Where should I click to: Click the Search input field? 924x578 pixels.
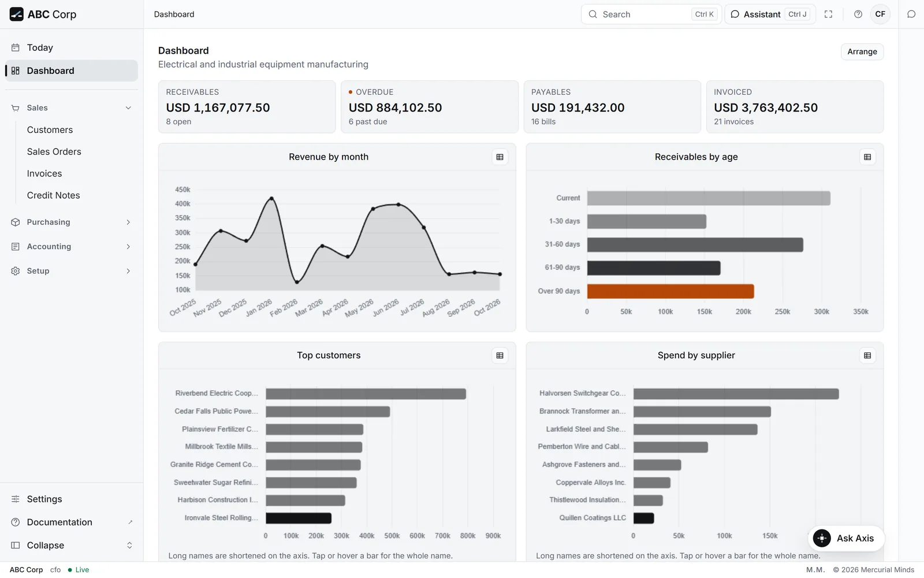click(651, 14)
